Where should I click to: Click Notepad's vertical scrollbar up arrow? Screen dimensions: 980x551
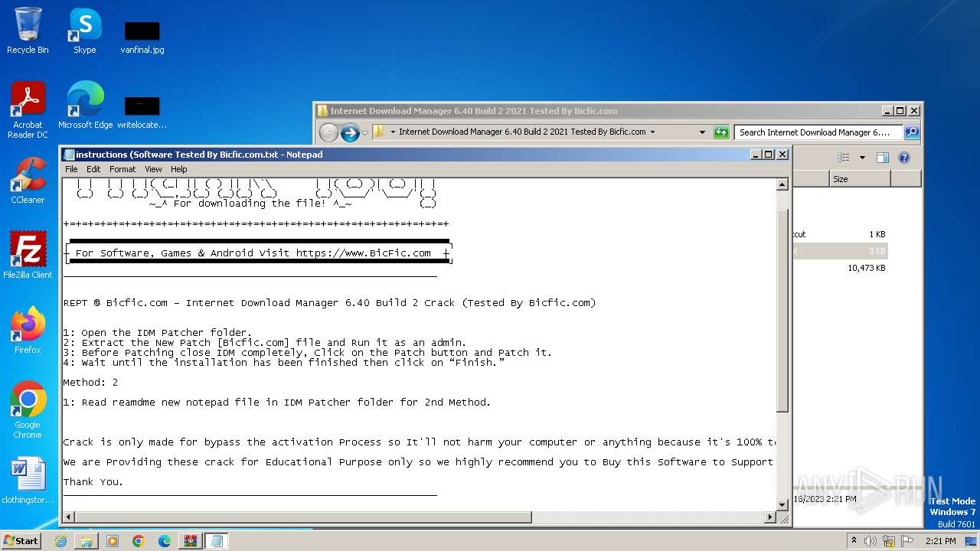point(782,184)
